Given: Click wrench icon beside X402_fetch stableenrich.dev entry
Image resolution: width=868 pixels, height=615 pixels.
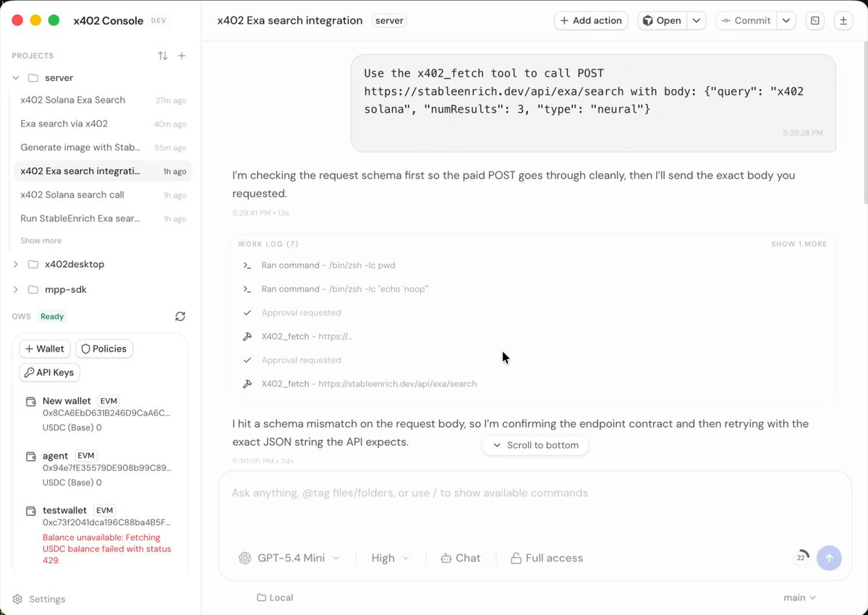Looking at the screenshot, I should point(247,383).
